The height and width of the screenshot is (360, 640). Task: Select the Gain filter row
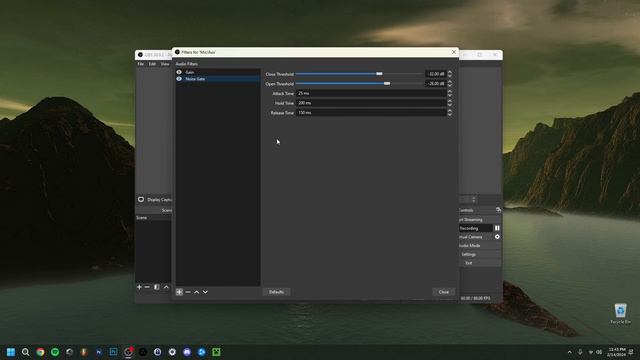(218, 72)
